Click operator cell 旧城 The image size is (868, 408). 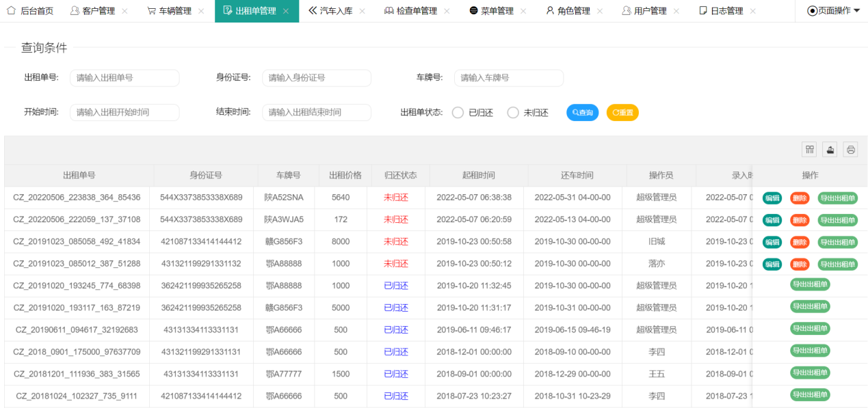[657, 241]
